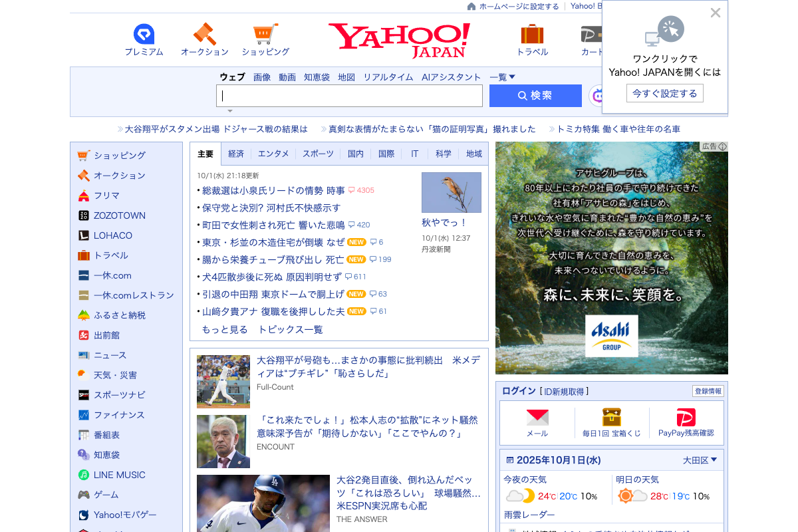Open the Premium icon in header
Image resolution: width=798 pixels, height=532 pixels.
pyautogui.click(x=144, y=35)
